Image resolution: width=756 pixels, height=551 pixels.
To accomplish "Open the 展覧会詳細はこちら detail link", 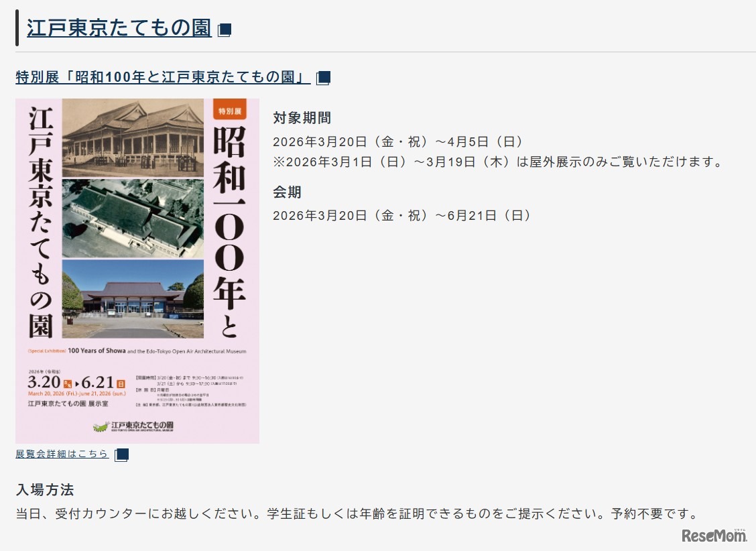I will click(60, 454).
